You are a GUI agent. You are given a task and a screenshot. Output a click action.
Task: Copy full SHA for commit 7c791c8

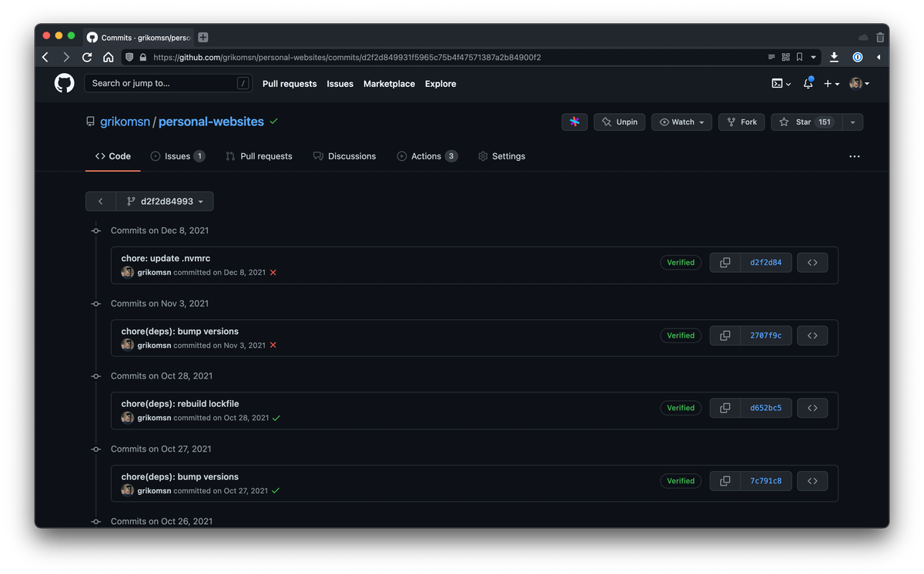coord(725,481)
